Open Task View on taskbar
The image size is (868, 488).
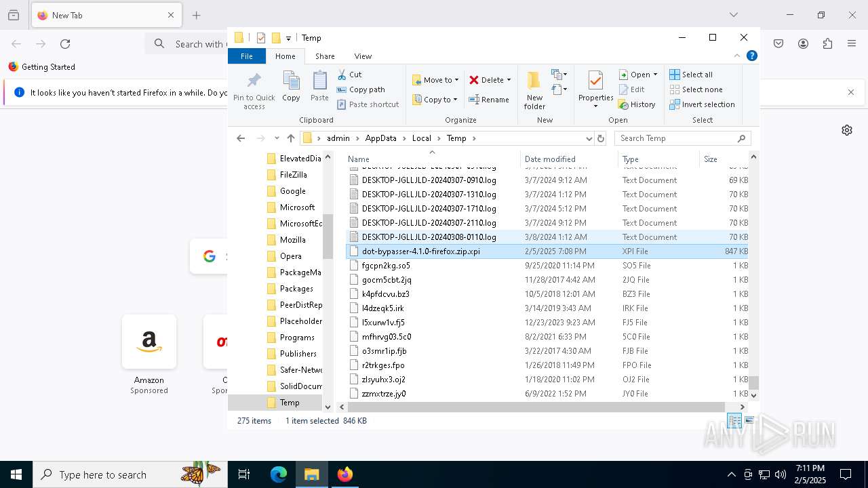pyautogui.click(x=244, y=474)
